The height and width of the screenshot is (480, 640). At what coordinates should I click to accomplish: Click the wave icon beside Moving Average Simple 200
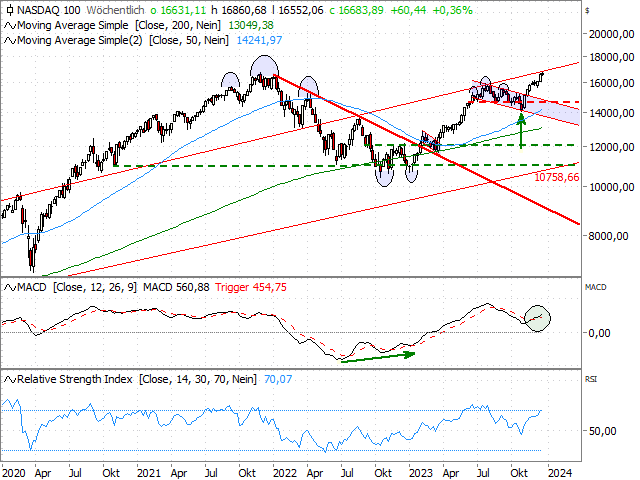10,26
